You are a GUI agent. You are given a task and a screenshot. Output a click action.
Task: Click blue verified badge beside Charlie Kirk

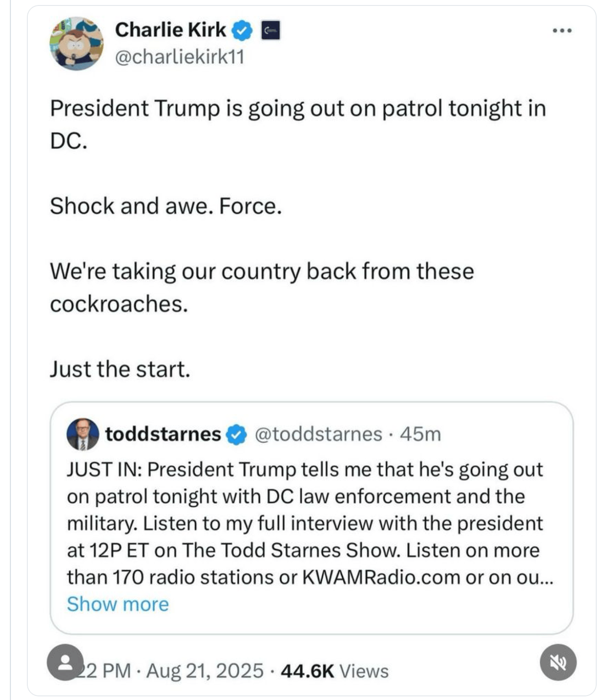tap(242, 31)
